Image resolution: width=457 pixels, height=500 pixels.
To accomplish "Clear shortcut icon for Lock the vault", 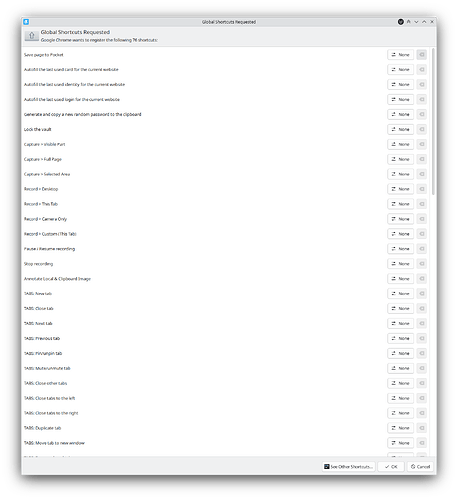I will click(x=422, y=129).
